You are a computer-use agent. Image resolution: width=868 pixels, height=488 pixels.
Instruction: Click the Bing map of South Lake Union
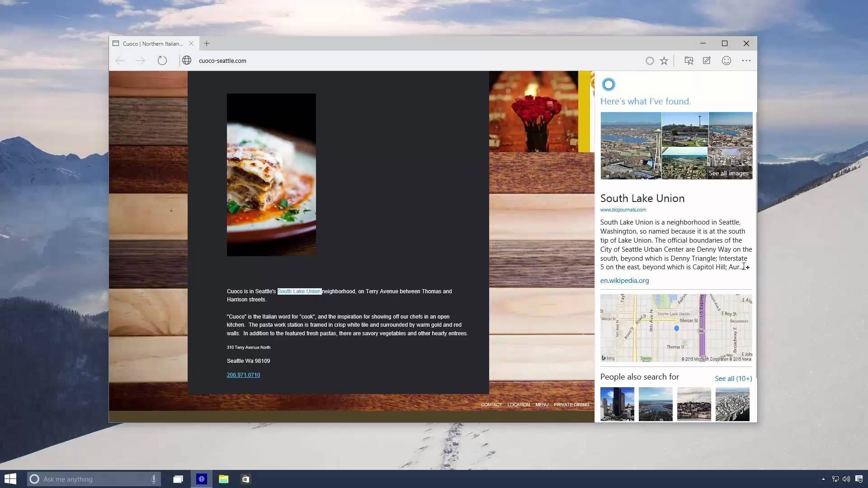676,328
